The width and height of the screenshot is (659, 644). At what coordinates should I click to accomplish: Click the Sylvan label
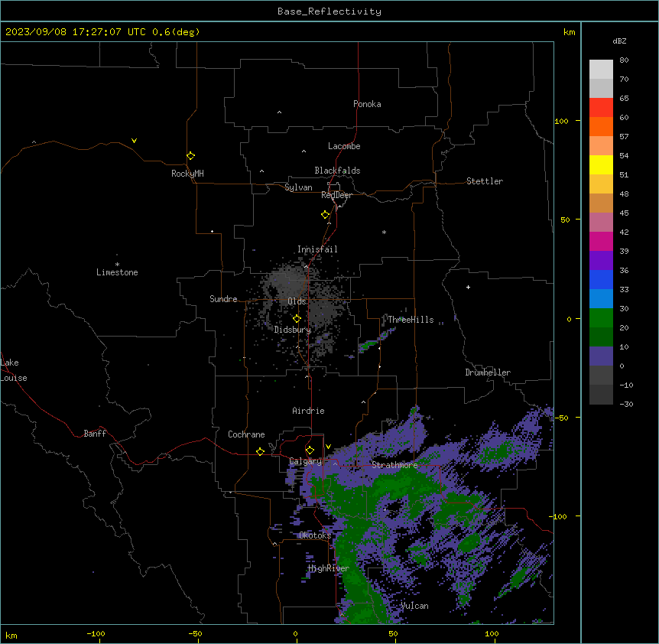(x=298, y=187)
